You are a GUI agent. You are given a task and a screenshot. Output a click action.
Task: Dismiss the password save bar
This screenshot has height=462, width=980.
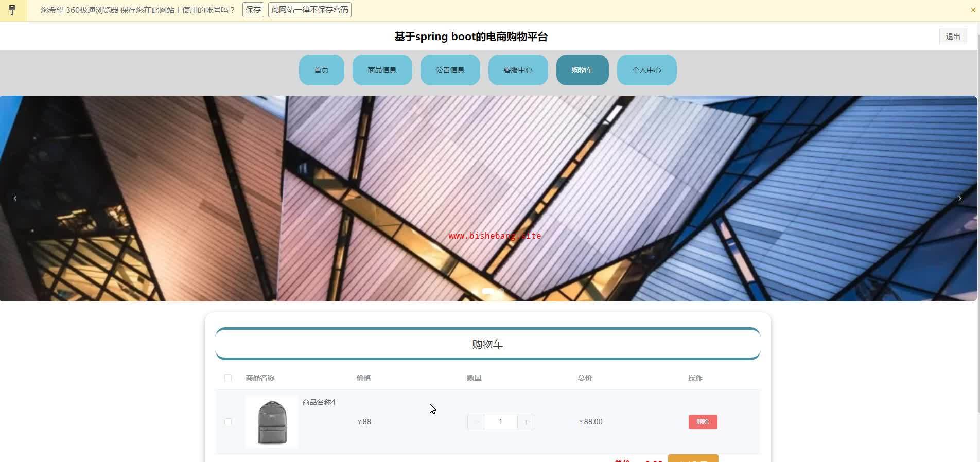pos(973,10)
